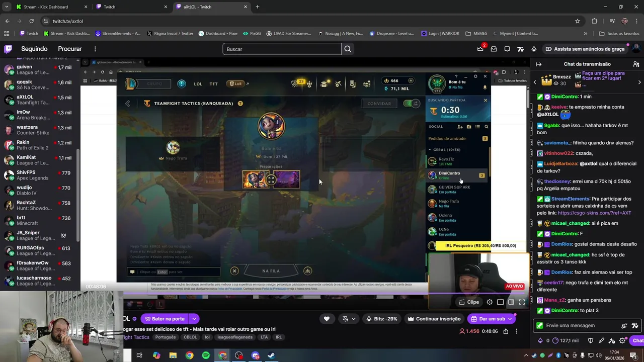Expand arrow next to Bater na porta

coord(194,319)
